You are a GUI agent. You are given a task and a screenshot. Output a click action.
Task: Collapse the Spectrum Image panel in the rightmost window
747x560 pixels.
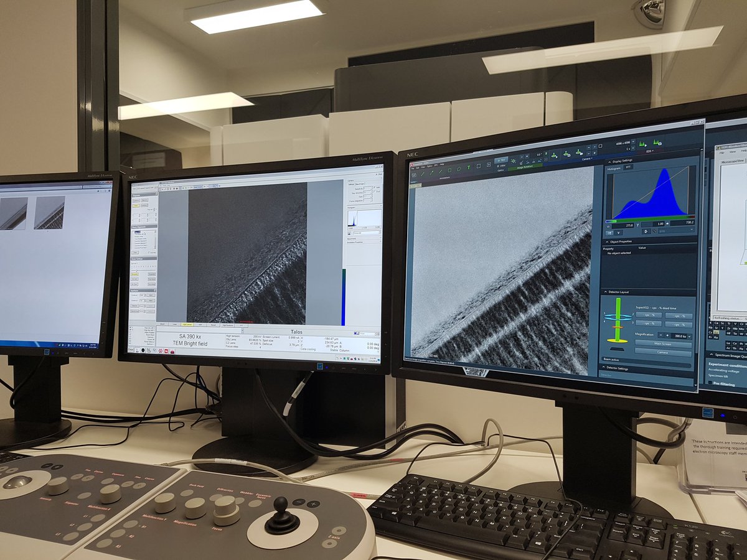coord(712,355)
